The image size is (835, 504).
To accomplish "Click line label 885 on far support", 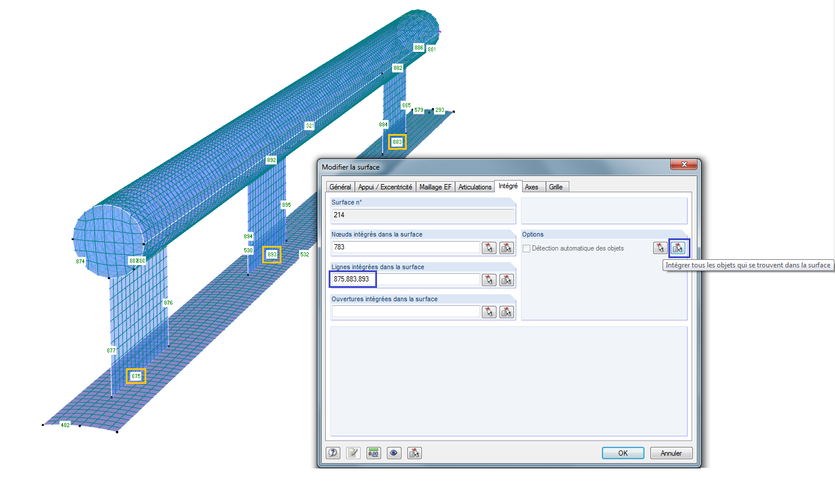I will tap(406, 105).
